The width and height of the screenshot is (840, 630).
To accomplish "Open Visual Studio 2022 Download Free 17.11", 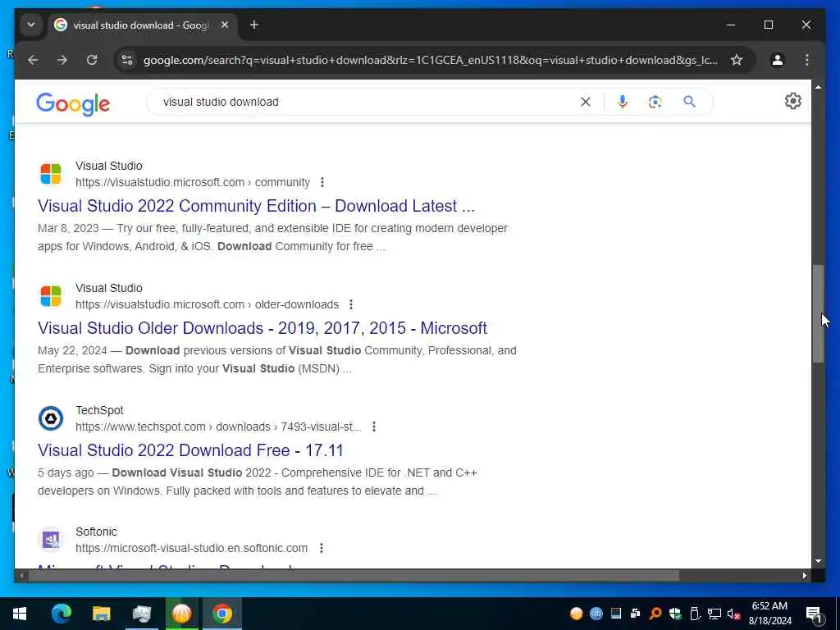I will (190, 450).
